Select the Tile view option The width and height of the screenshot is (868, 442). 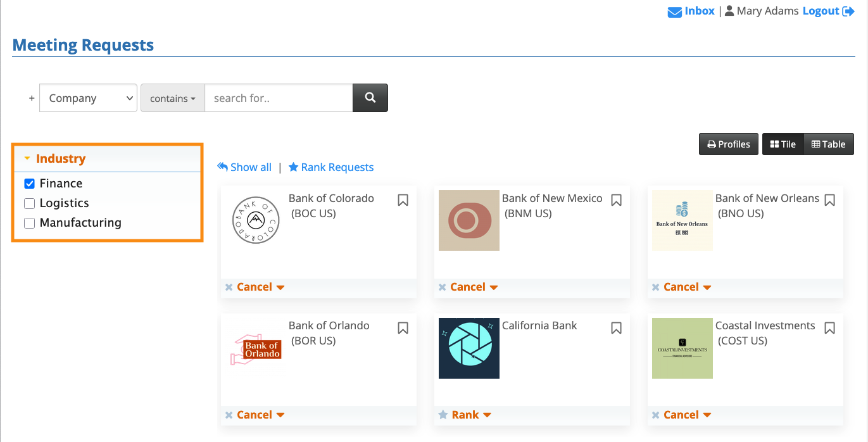[x=783, y=144]
